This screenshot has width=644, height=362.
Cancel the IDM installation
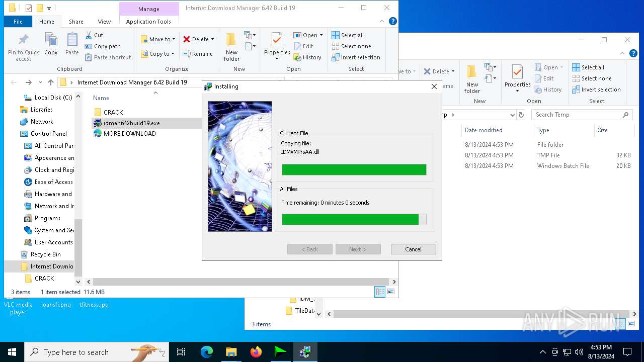413,249
